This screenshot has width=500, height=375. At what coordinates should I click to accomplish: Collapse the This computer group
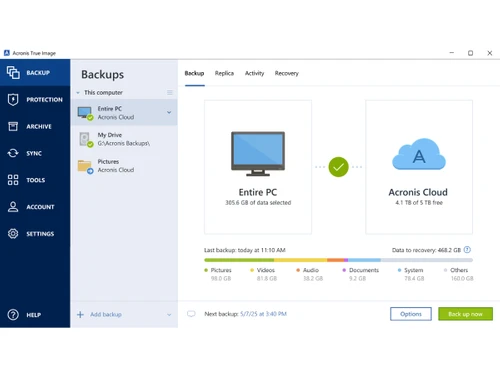[x=78, y=93]
